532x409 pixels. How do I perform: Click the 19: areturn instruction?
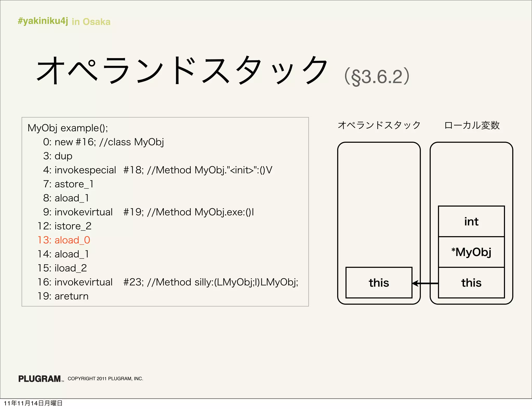click(63, 296)
